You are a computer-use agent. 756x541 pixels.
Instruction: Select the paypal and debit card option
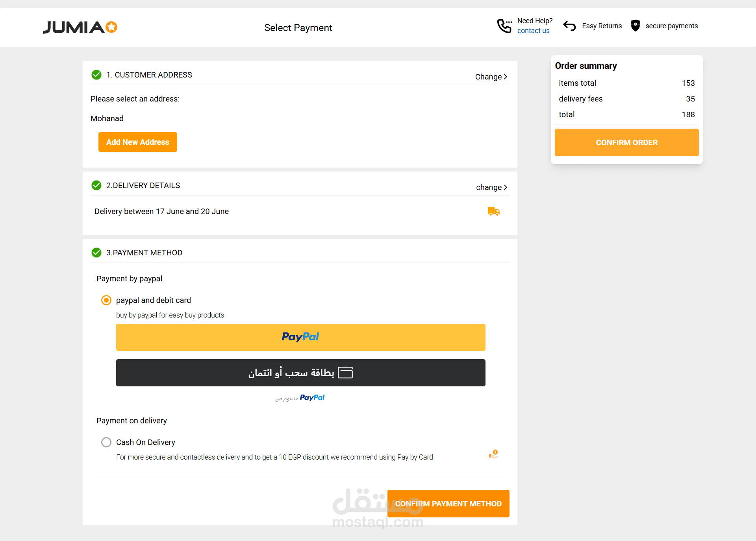[106, 300]
